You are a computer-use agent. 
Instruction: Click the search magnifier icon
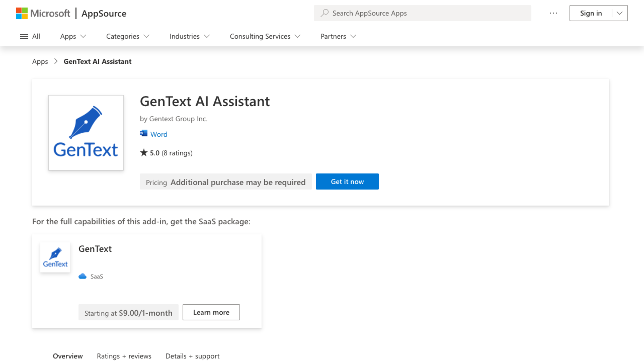click(x=325, y=13)
